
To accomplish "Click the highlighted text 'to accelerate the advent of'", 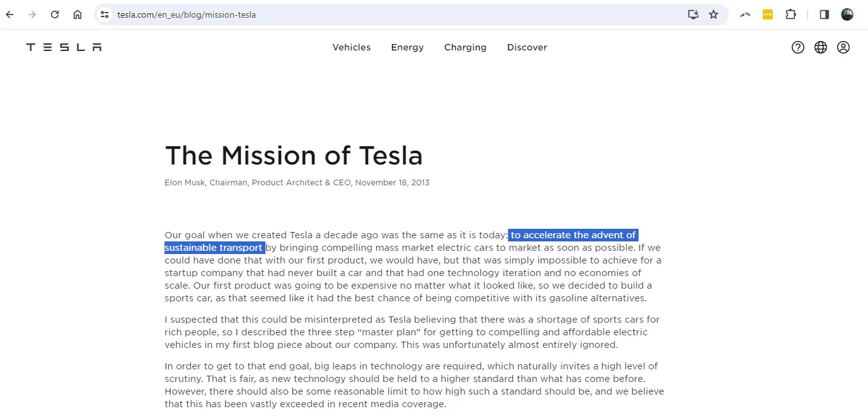I will 573,235.
